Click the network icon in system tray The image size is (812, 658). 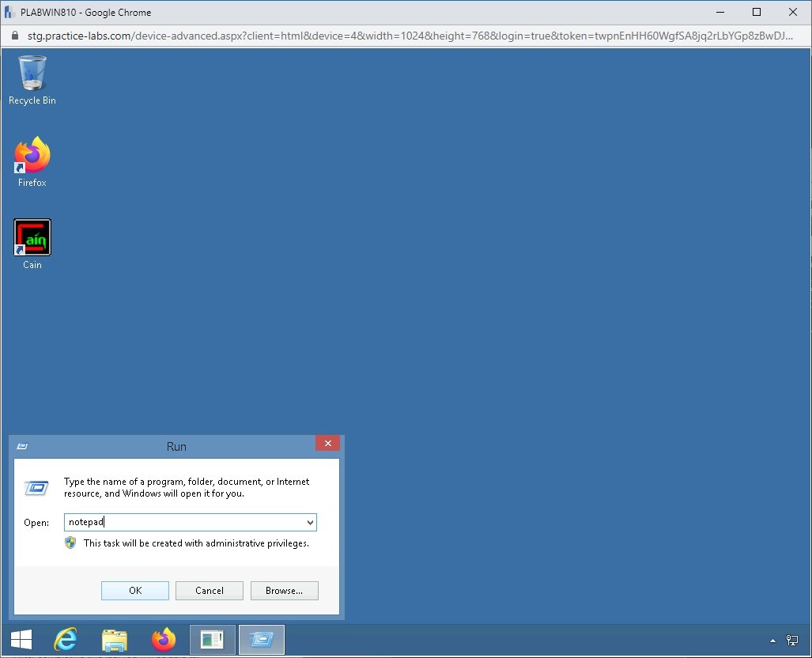tap(791, 640)
